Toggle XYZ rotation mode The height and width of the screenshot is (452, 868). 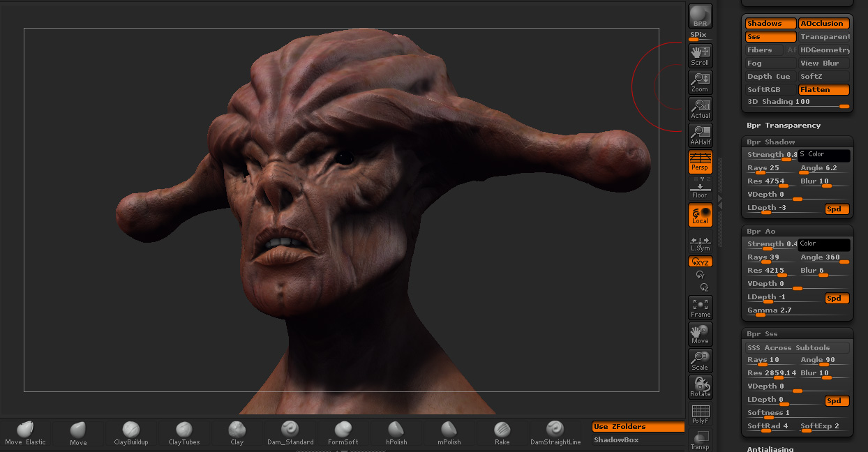pyautogui.click(x=700, y=262)
